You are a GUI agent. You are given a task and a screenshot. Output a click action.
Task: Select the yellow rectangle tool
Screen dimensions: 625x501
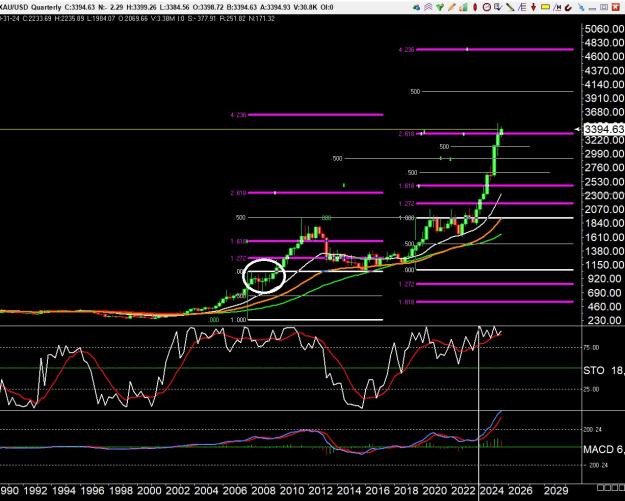tap(545, 7)
